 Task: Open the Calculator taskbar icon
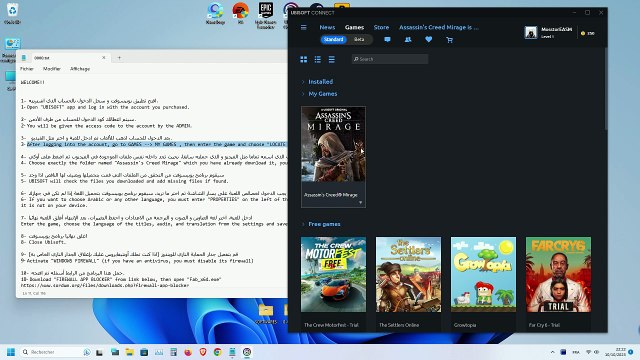pyautogui.click(x=173, y=352)
